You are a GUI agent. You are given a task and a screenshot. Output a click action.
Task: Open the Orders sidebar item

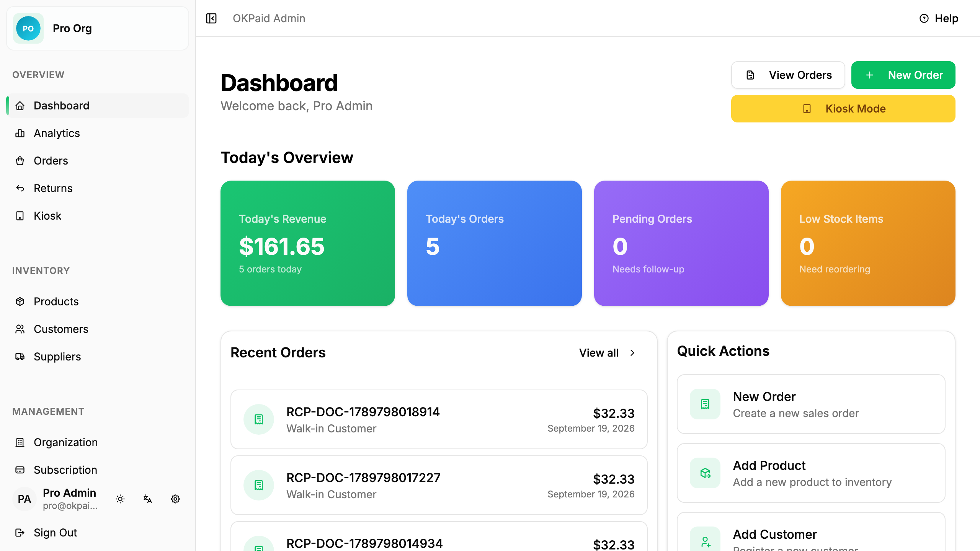tap(98, 161)
